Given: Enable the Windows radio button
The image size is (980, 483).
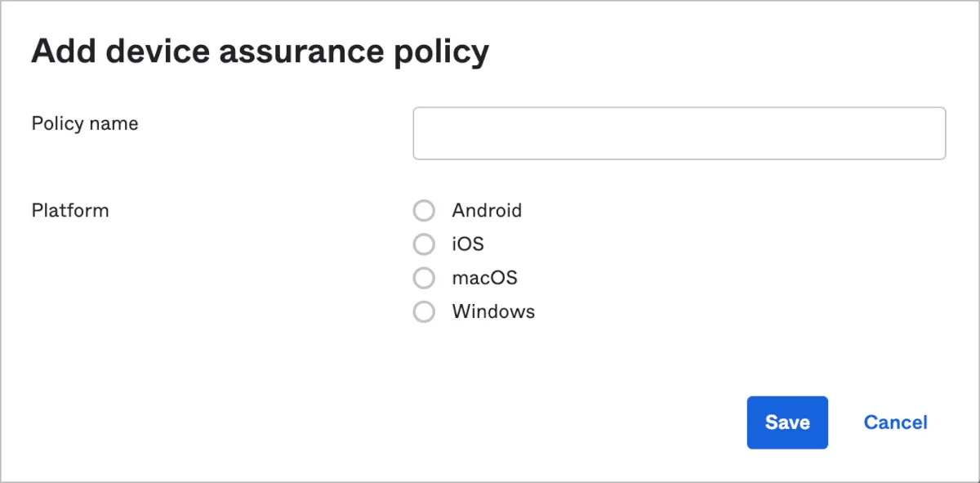Looking at the screenshot, I should coord(424,311).
